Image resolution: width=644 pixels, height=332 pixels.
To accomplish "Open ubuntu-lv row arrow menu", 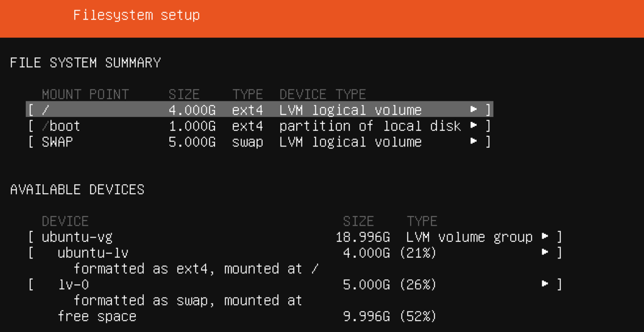I will pyautogui.click(x=545, y=252).
